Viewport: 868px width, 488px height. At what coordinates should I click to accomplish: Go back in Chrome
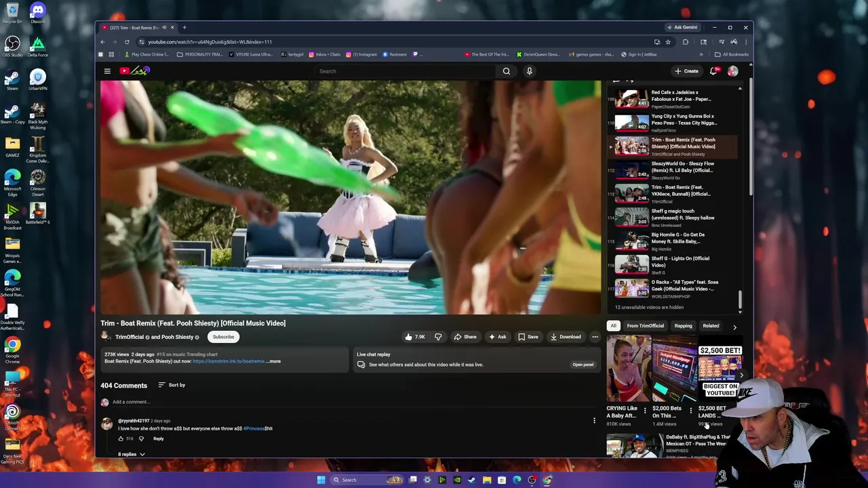point(102,42)
